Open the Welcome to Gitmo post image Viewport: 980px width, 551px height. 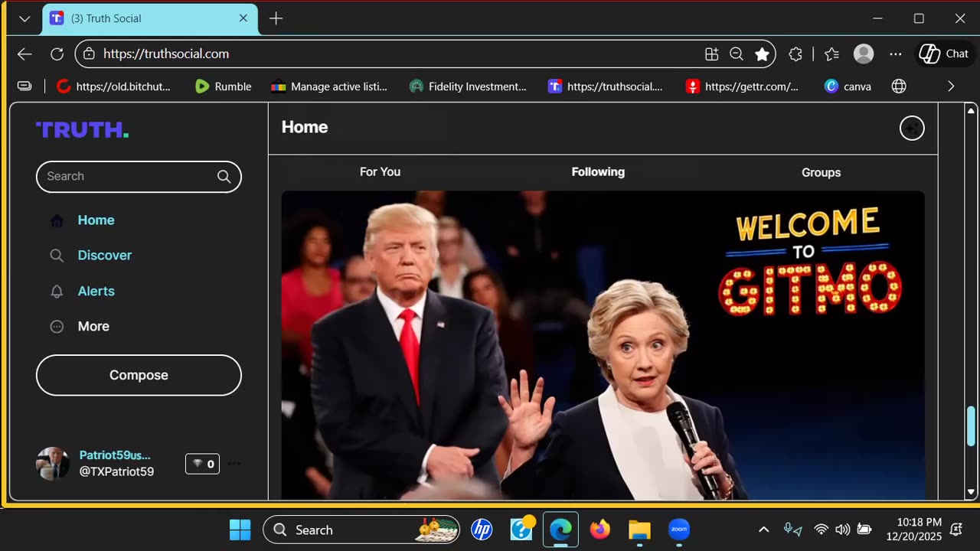[x=603, y=345]
